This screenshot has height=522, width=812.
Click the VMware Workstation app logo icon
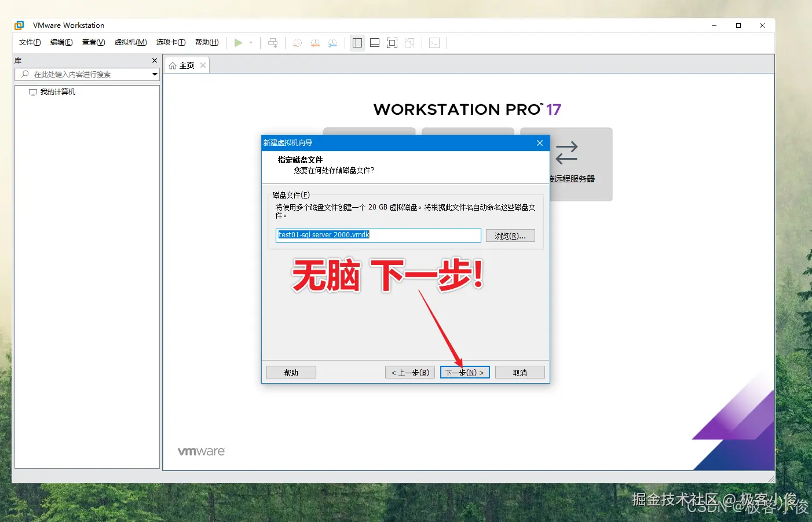(19, 25)
